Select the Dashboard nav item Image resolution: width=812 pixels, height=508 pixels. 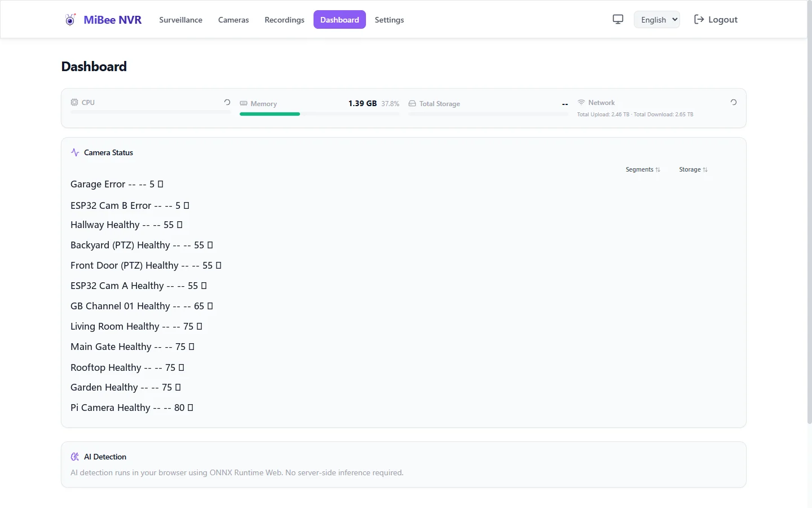pyautogui.click(x=339, y=20)
